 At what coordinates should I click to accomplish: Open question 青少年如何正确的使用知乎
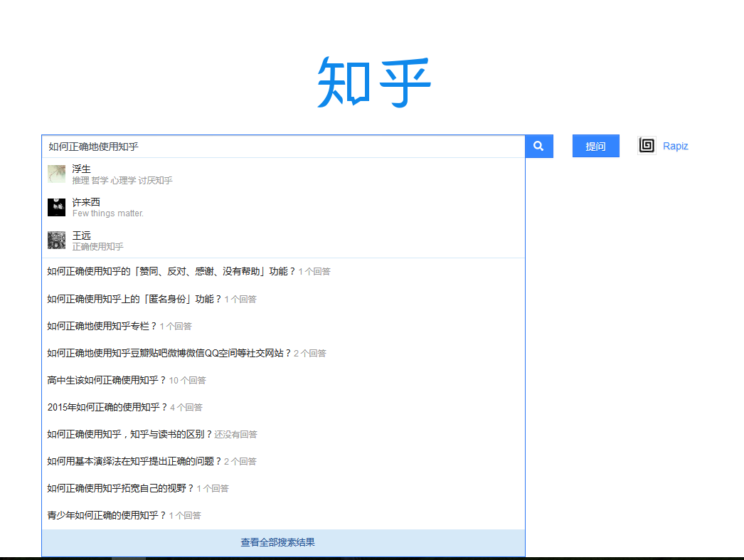tap(283, 515)
